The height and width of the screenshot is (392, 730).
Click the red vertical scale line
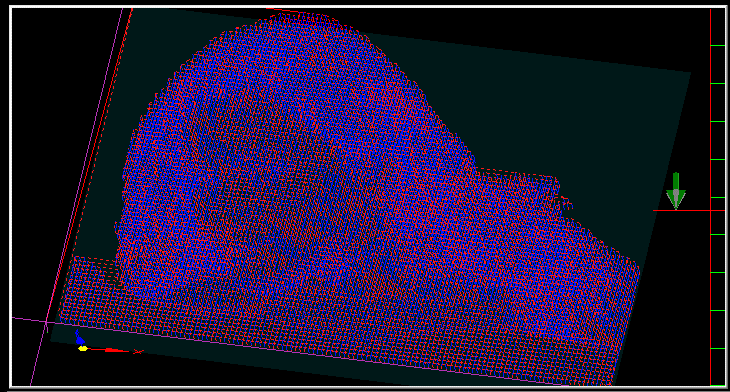tap(710, 197)
